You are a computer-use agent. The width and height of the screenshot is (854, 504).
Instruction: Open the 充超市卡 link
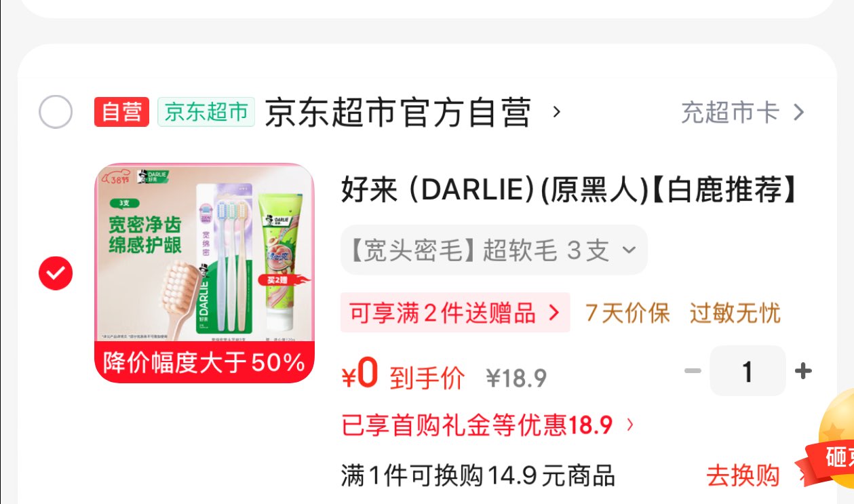point(730,113)
